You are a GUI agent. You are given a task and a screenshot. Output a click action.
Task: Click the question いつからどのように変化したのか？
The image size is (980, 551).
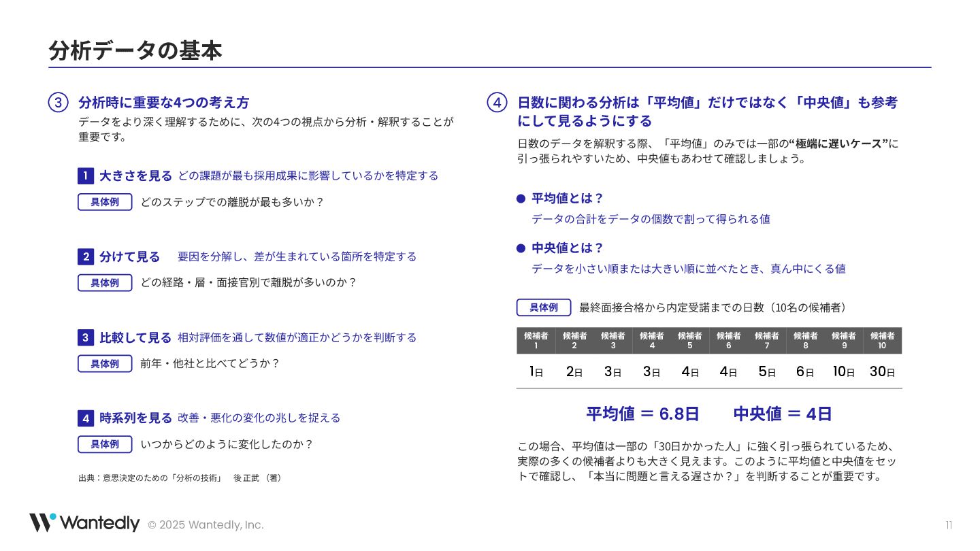click(227, 444)
